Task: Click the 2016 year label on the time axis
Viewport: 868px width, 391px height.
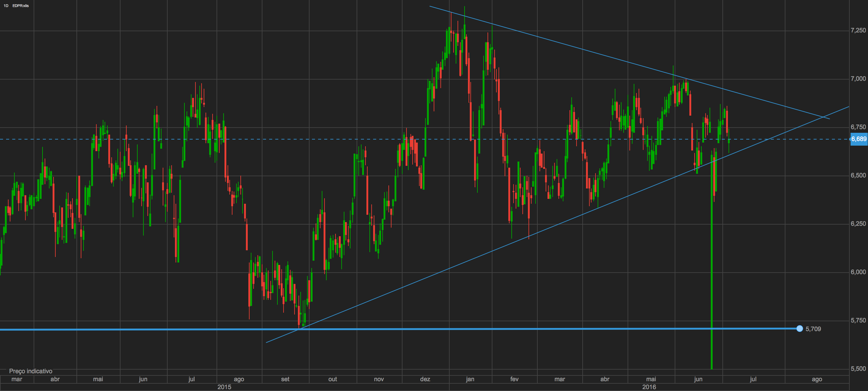Action: tap(649, 387)
